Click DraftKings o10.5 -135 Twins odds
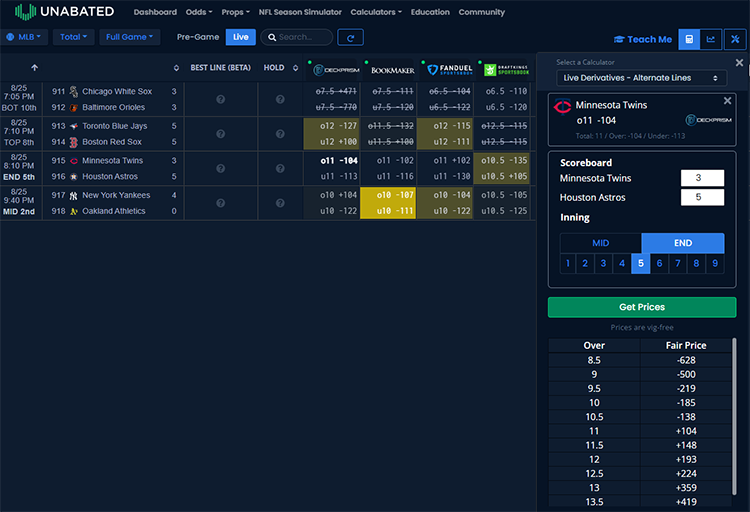750x512 pixels. [x=502, y=161]
